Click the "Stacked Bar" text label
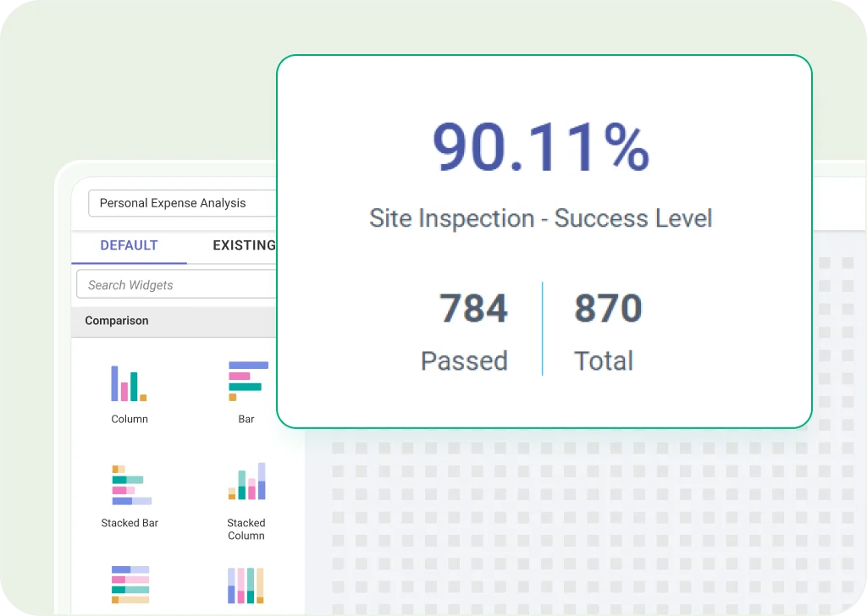This screenshot has height=616, width=867. point(130,524)
